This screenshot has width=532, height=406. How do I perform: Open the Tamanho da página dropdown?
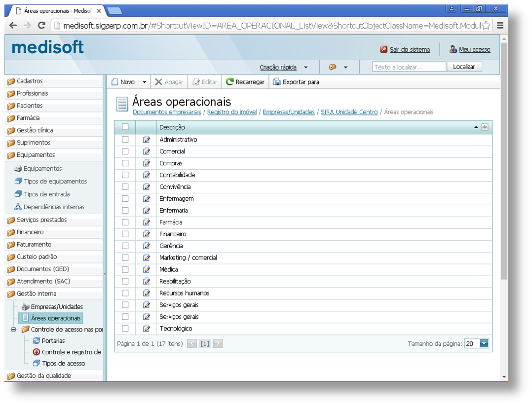484,344
